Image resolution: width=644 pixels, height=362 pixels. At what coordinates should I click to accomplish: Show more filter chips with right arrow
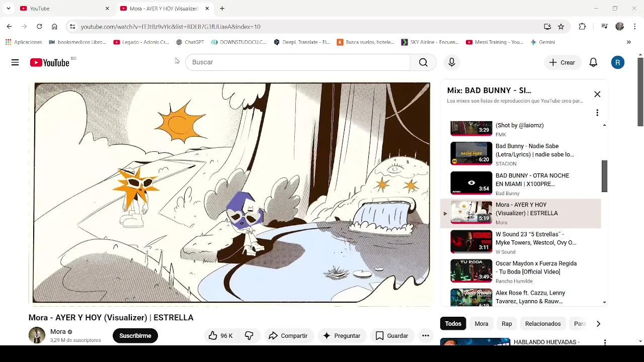click(x=598, y=324)
